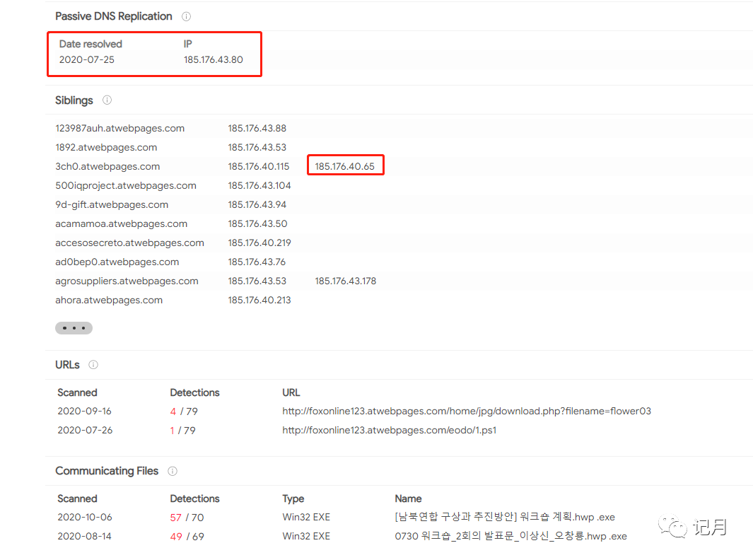Image resolution: width=753 pixels, height=560 pixels.
Task: Open sibling acamamoa.atwebpages.com
Action: [x=121, y=224]
